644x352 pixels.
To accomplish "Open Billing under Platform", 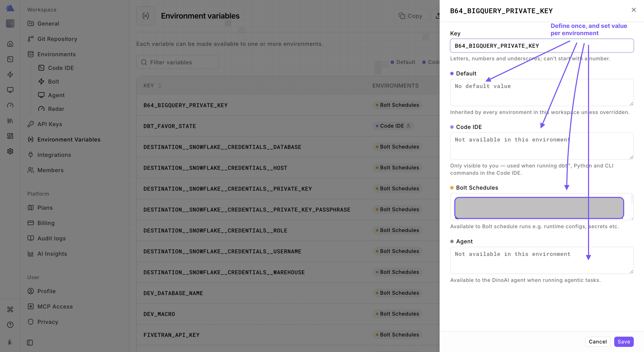I will click(x=41, y=223).
